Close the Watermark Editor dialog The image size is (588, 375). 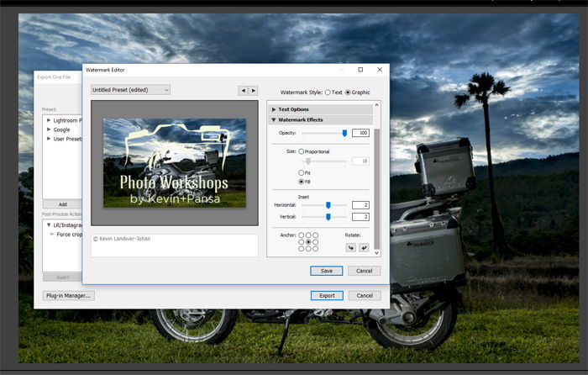pyautogui.click(x=380, y=70)
